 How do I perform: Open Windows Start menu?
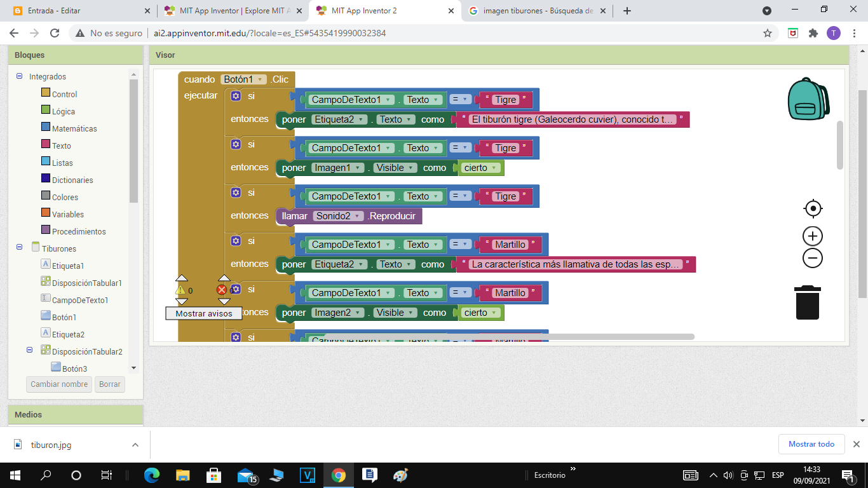pyautogui.click(x=15, y=475)
